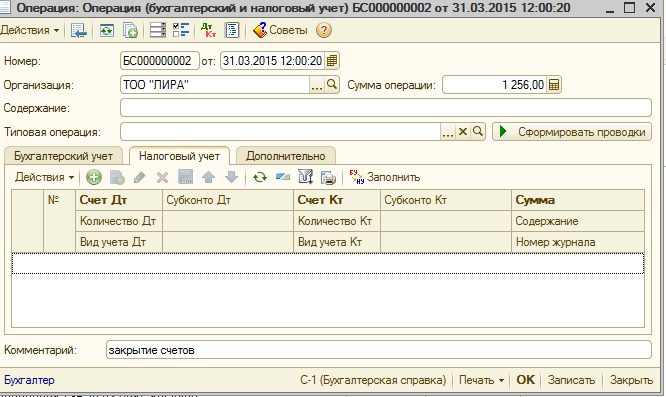
Task: Click the Вид учета Кт header cell
Action: pos(337,242)
